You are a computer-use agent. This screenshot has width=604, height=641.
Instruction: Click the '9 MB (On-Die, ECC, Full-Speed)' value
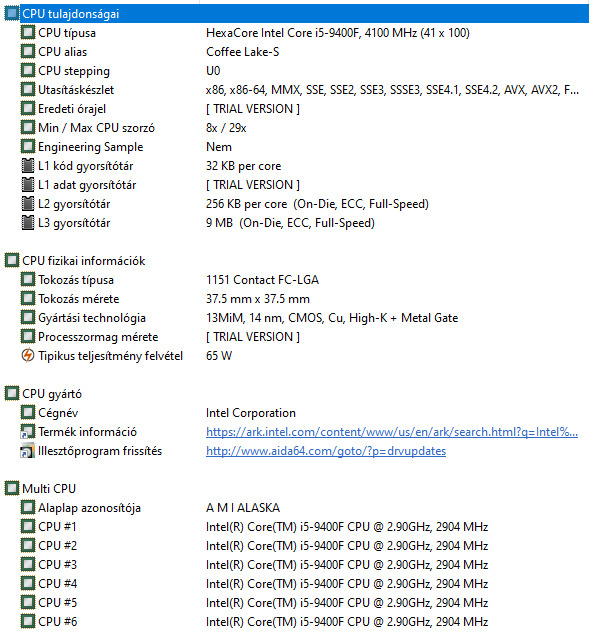click(290, 223)
